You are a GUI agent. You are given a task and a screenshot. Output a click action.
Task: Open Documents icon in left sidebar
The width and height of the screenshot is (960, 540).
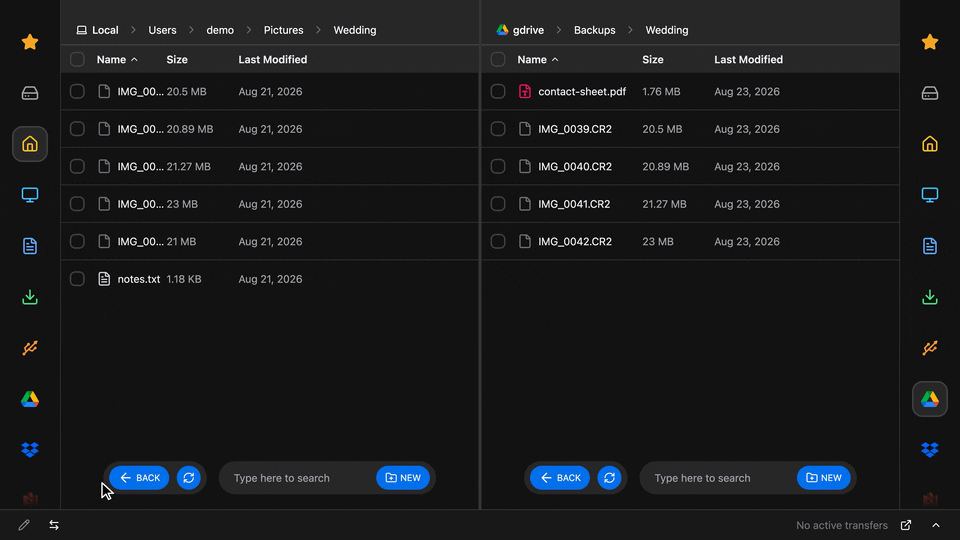[30, 246]
